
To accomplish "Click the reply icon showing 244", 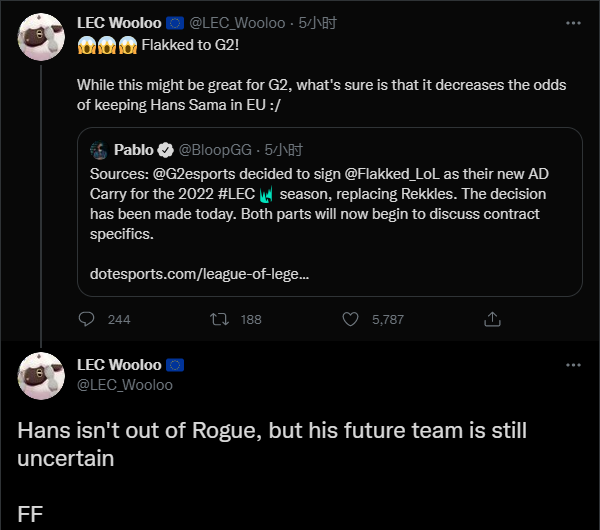I will pyautogui.click(x=86, y=319).
